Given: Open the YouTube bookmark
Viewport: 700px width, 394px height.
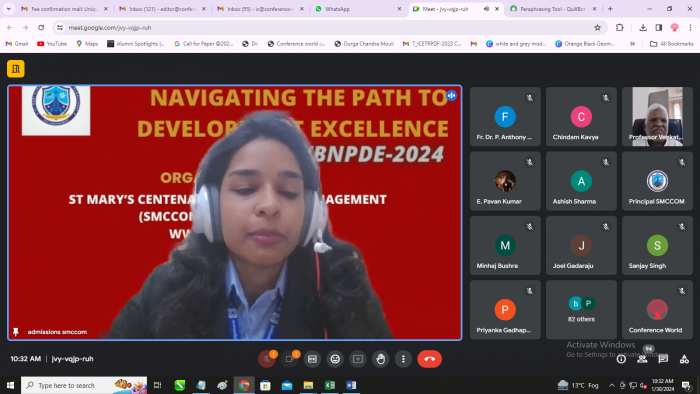Looking at the screenshot, I should (x=52, y=44).
